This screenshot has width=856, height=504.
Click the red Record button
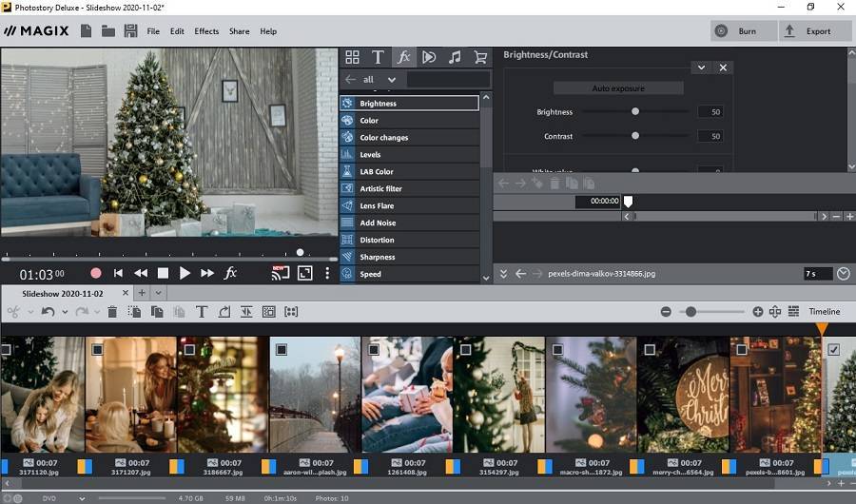pos(95,273)
